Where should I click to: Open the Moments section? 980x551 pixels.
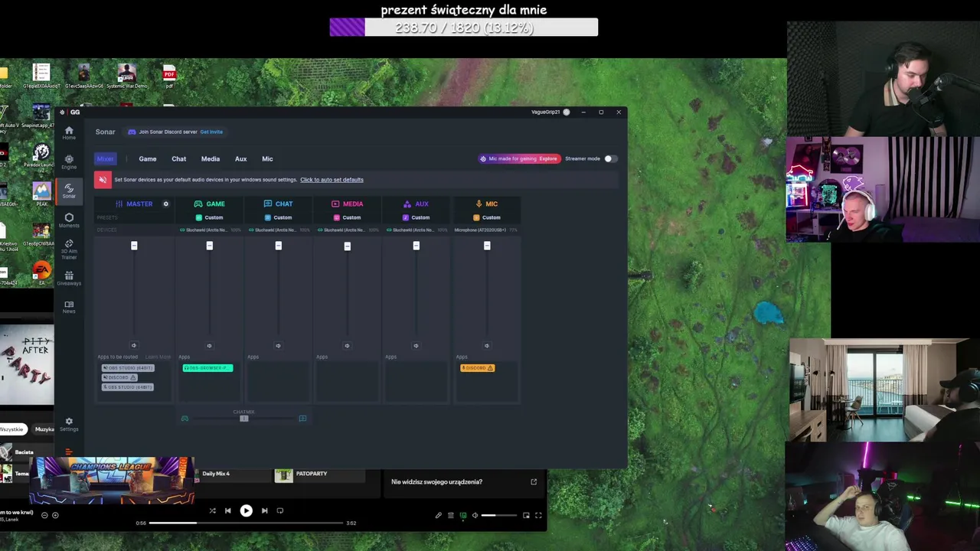point(69,220)
